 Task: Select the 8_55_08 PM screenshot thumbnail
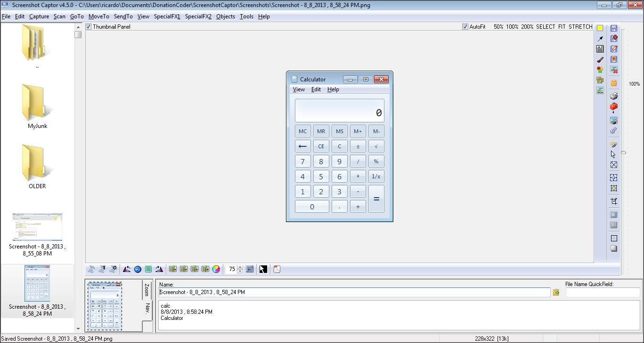[37, 227]
